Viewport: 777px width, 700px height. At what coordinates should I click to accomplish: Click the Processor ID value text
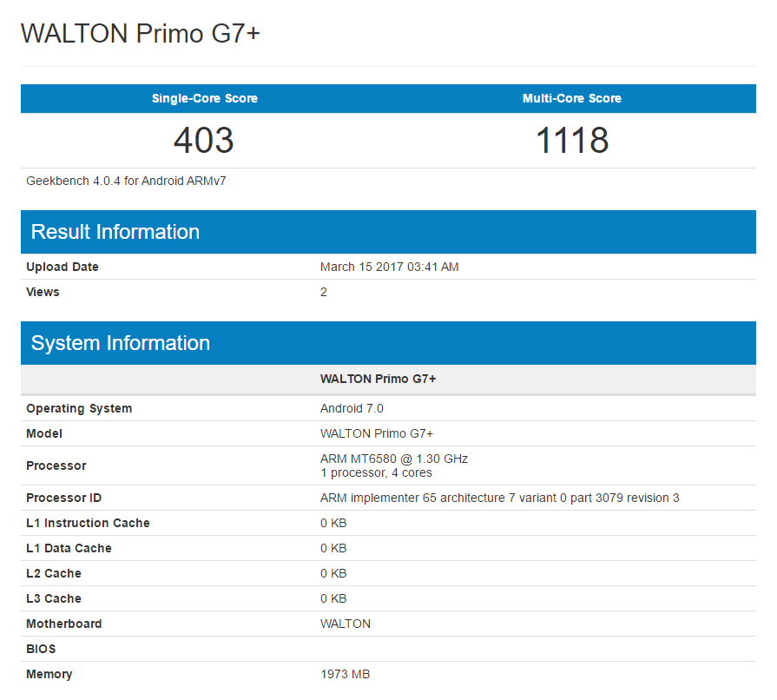tap(499, 498)
